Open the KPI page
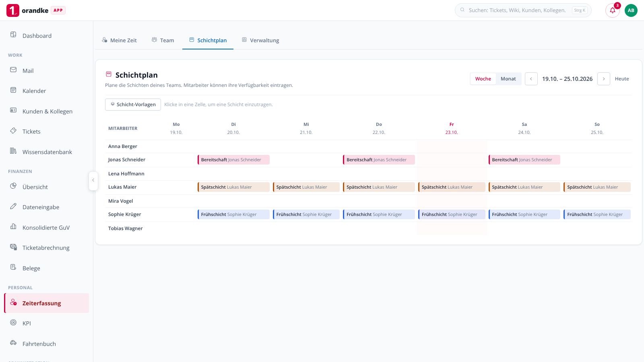This screenshot has height=362, width=644. pyautogui.click(x=47, y=323)
